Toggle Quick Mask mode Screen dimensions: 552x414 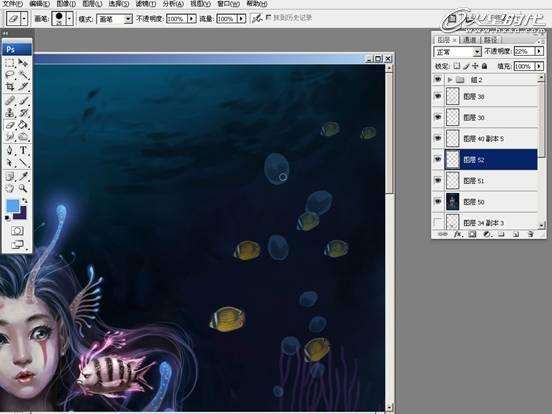click(17, 231)
